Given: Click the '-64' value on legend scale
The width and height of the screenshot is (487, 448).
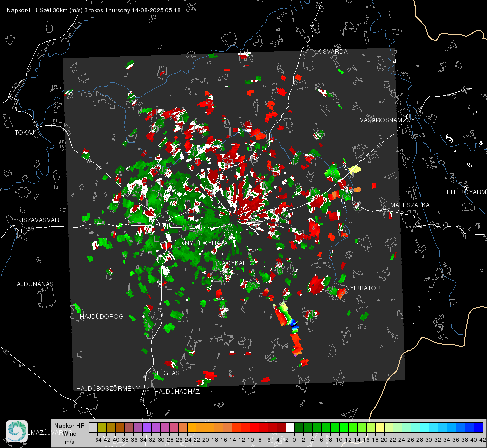Looking at the screenshot, I should coord(97,440).
